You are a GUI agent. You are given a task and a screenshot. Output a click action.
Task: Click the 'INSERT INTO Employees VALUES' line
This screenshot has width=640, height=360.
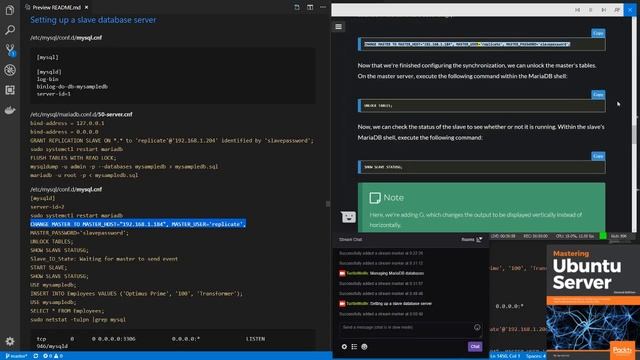tap(136, 294)
